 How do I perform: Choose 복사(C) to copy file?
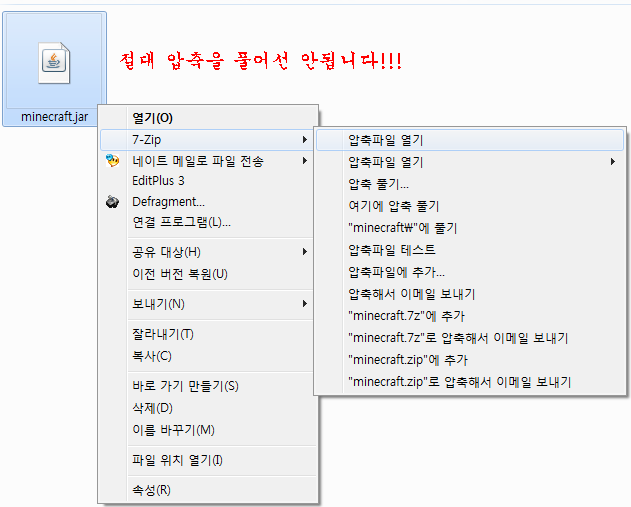tap(208, 356)
